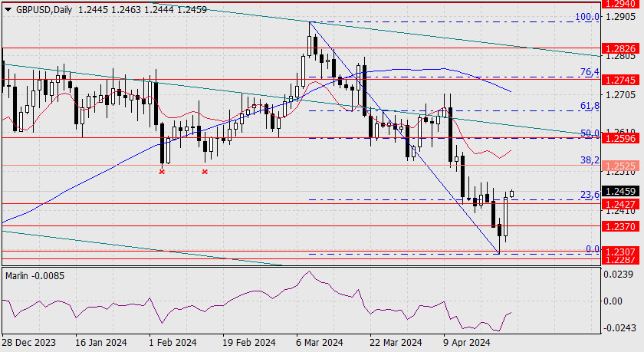Click the 19 Feb 2024 date label
644x352 pixels.
(249, 342)
